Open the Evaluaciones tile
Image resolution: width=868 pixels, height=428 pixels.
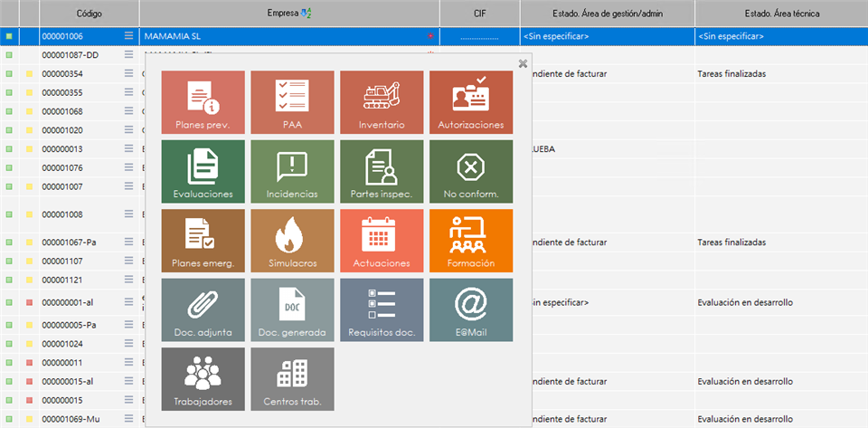203,172
